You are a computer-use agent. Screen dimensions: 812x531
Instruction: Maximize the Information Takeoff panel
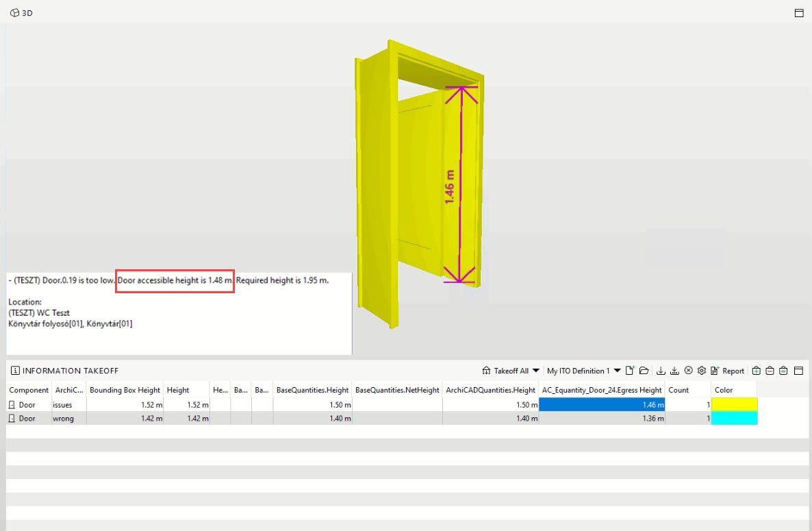click(x=799, y=371)
